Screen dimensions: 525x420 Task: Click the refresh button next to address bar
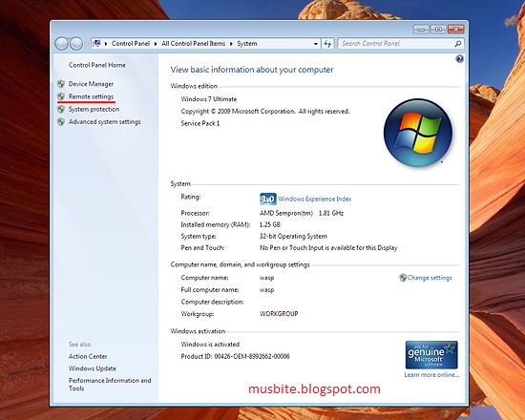pos(327,44)
